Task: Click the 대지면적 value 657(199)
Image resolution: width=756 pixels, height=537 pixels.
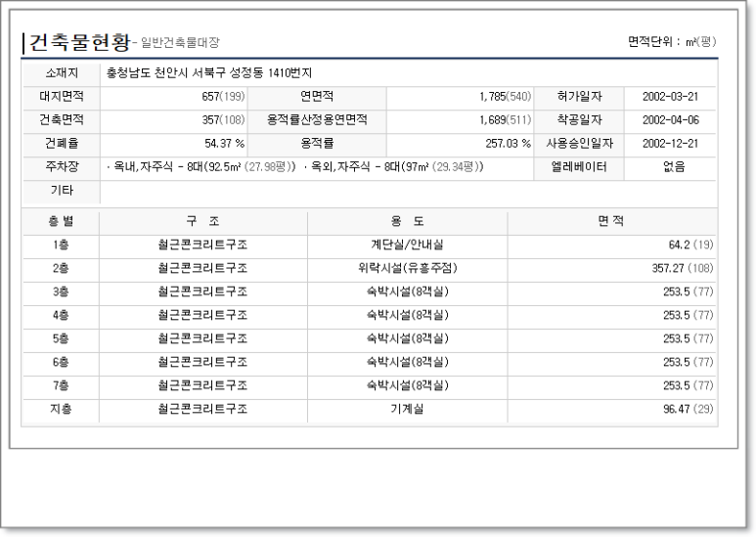Action: click(x=223, y=97)
